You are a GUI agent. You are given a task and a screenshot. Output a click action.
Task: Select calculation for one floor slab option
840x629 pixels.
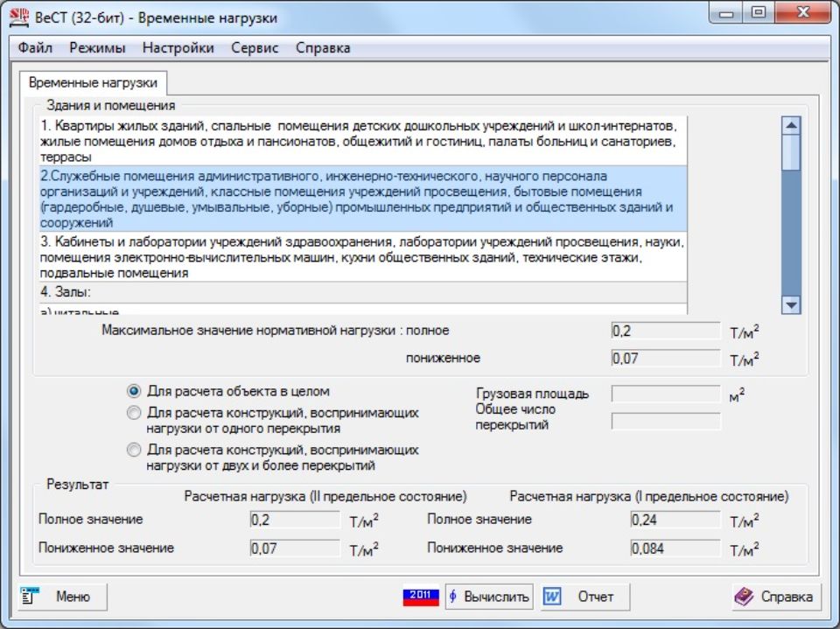tap(134, 412)
